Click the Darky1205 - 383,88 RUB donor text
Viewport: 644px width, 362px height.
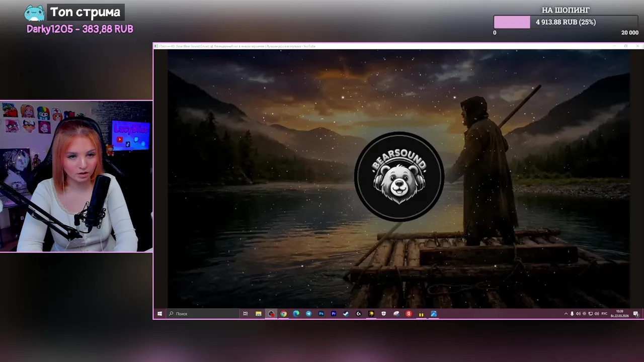[80, 29]
